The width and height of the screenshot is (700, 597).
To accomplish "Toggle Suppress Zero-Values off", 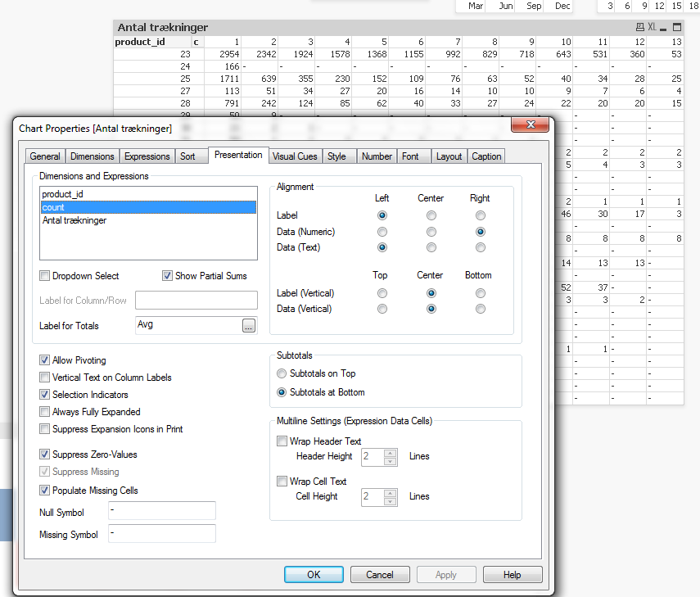I will tap(45, 455).
